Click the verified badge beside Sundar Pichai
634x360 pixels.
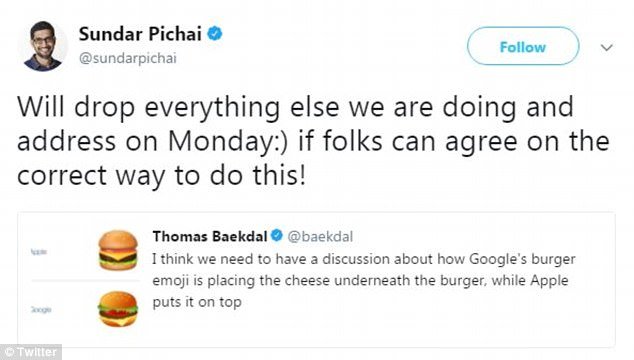click(215, 34)
